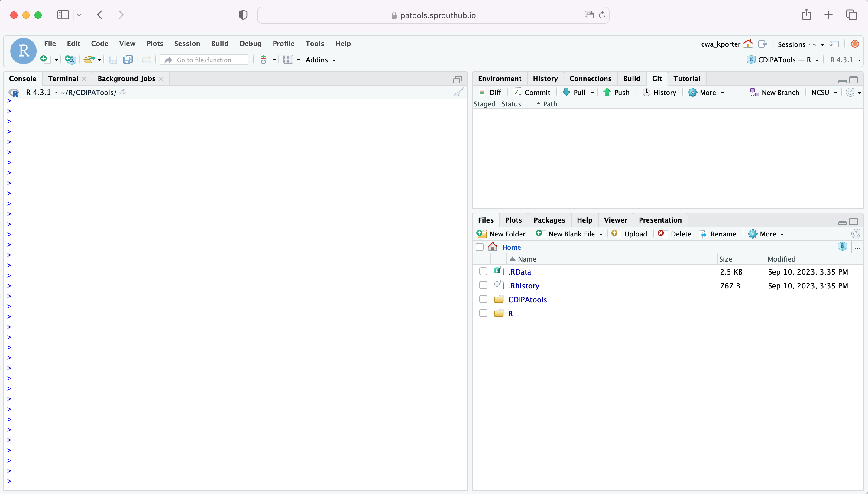Click the clear console broom icon
Viewport: 868px width, 494px height.
tap(458, 92)
